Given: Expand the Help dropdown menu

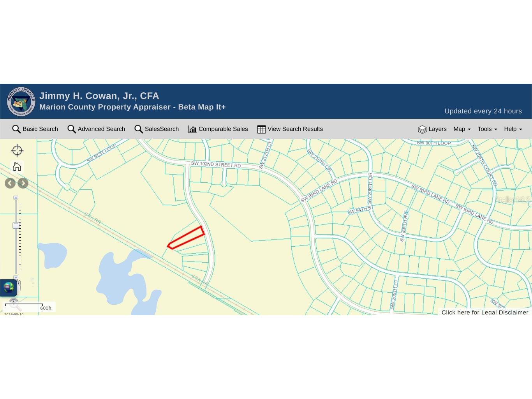Looking at the screenshot, I should tap(513, 129).
